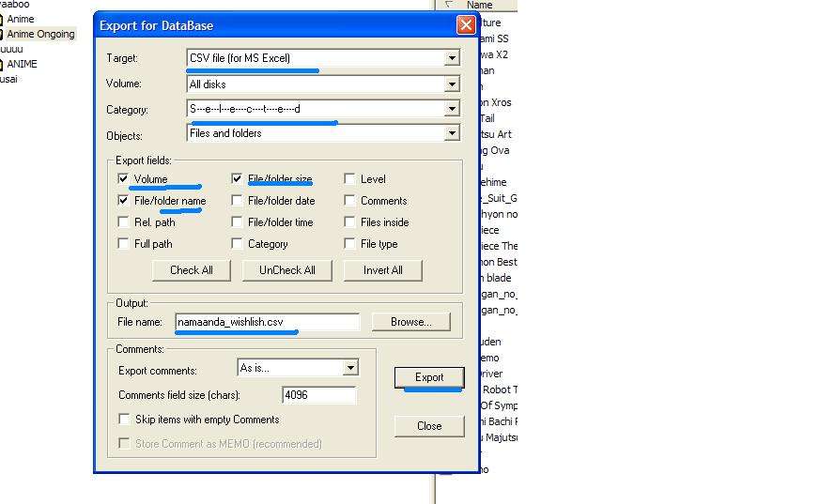
Task: Toggle the File/folder size checkbox
Action: click(x=237, y=179)
